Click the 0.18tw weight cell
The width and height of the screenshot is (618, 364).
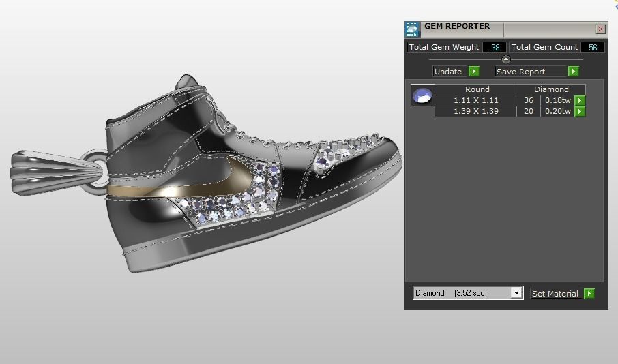[x=557, y=100]
